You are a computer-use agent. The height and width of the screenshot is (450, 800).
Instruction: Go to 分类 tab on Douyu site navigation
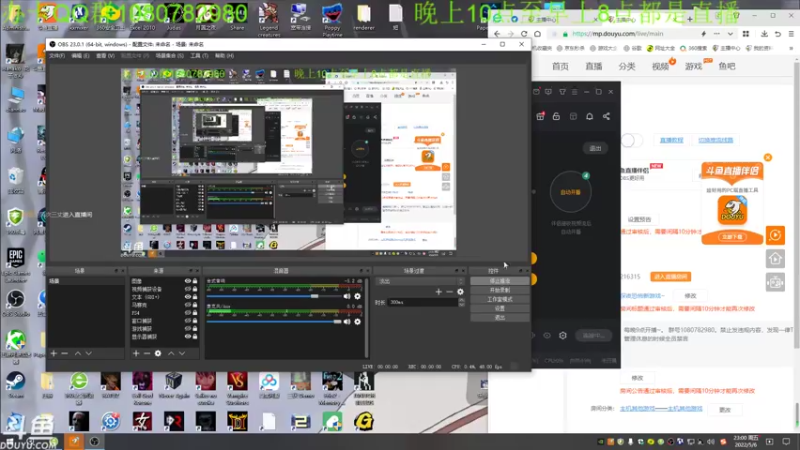click(627, 66)
